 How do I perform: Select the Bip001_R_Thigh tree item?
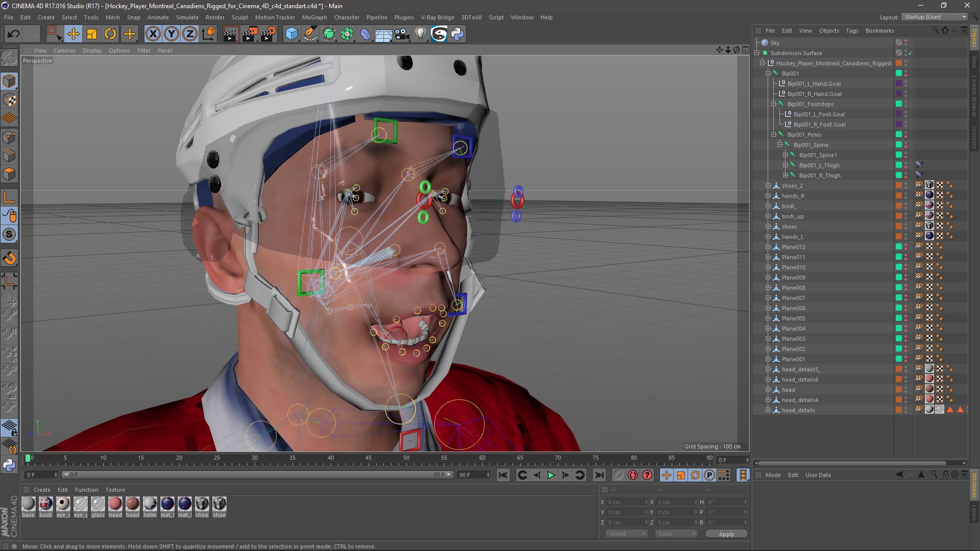[x=820, y=176]
